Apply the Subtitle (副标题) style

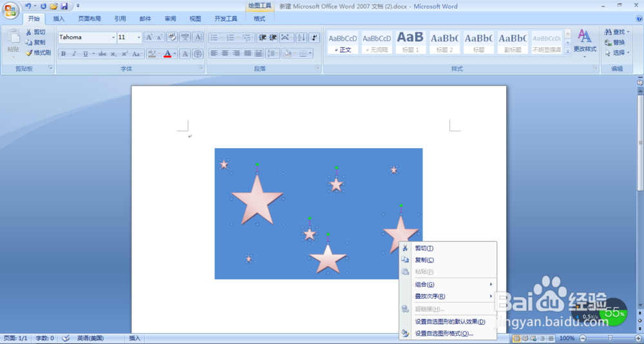pyautogui.click(x=513, y=42)
